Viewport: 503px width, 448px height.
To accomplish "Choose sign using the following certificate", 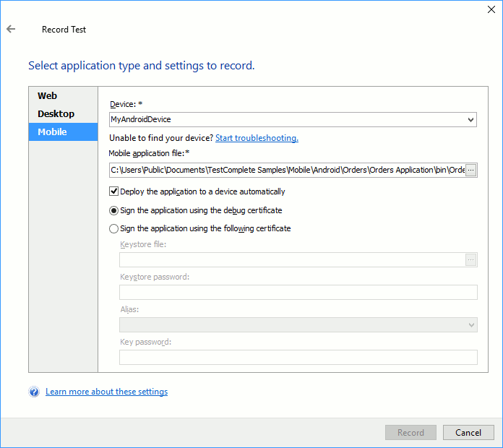I will pos(114,228).
